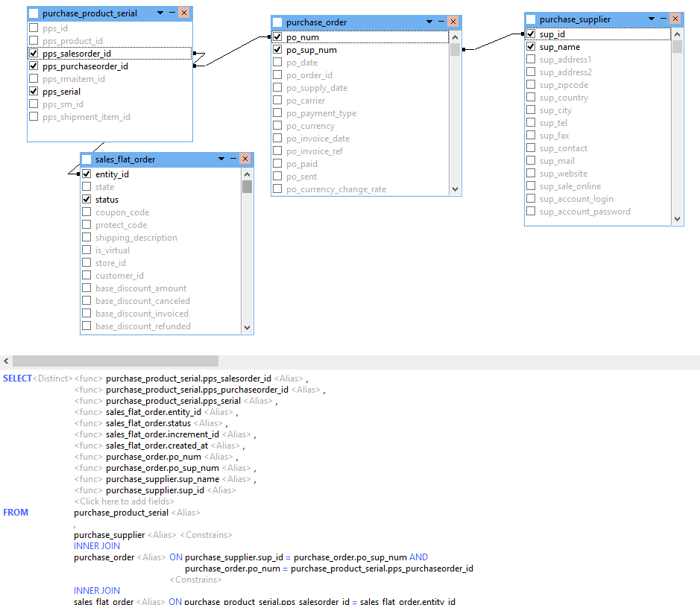
Task: Click the second INNER JOIN keyword
Action: [97, 590]
